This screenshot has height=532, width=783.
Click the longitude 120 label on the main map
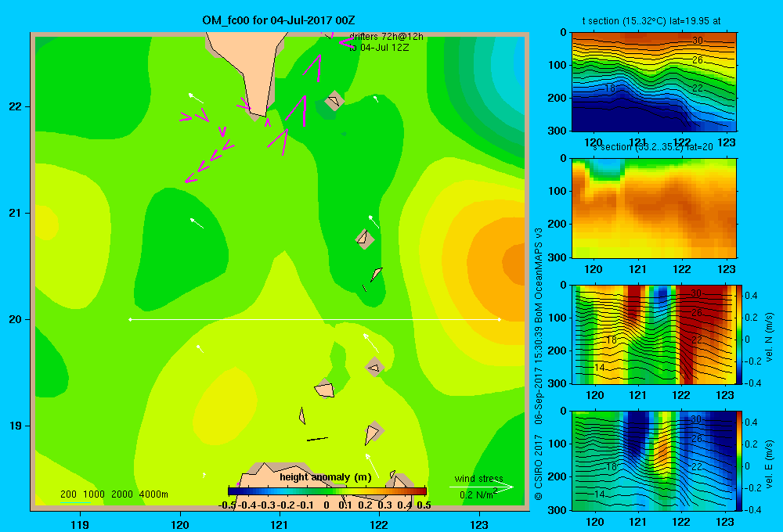tap(180, 524)
